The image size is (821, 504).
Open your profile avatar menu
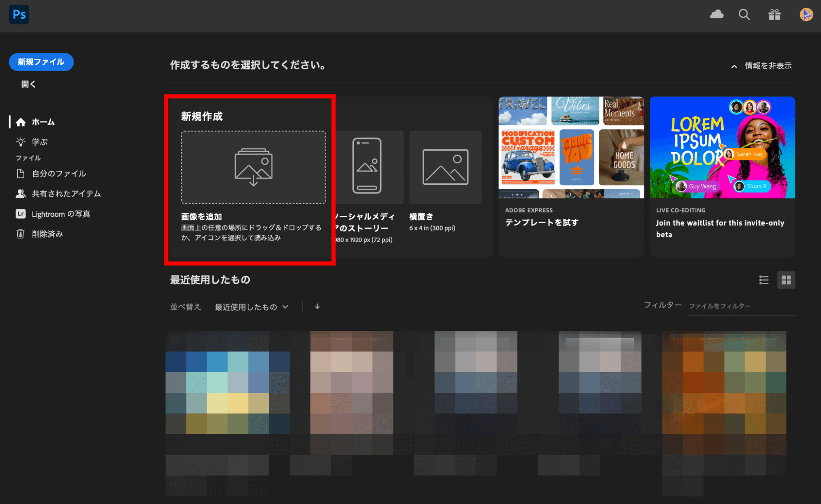coord(806,14)
